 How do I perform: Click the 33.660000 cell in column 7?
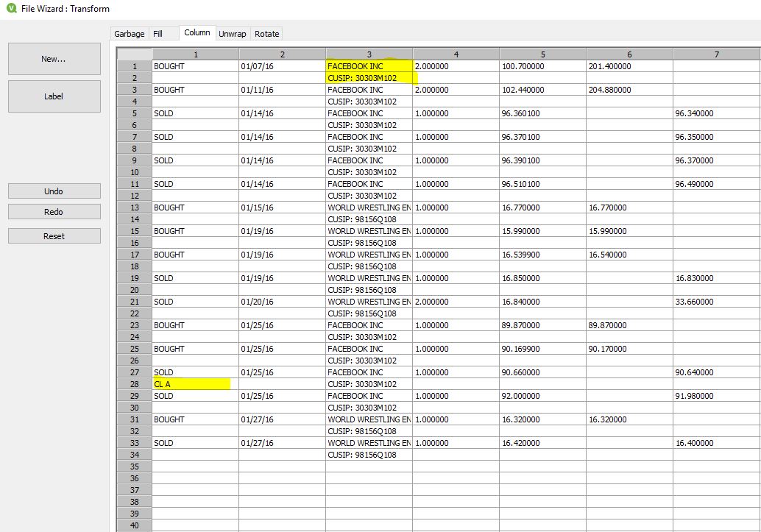point(717,302)
